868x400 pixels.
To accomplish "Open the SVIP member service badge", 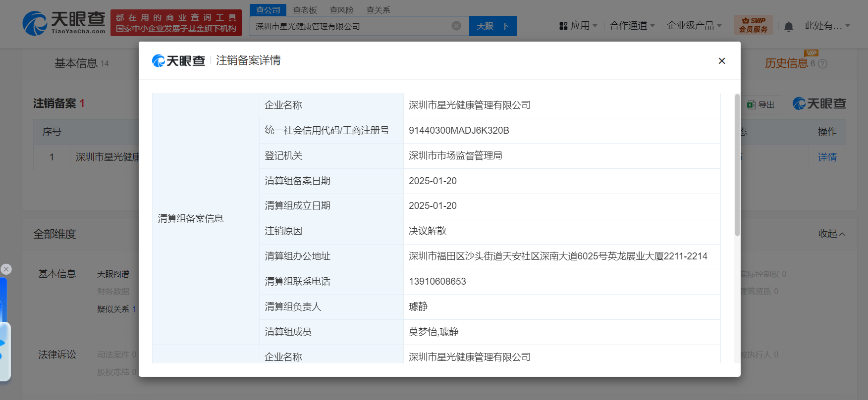I will [x=753, y=25].
